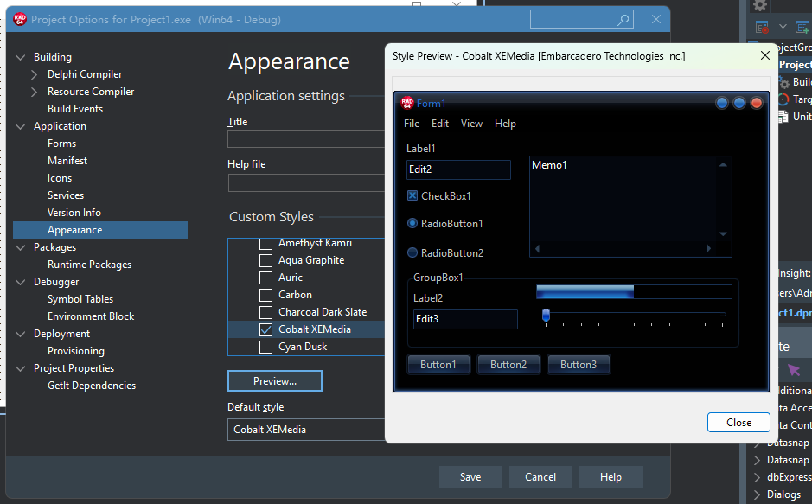
Task: Click the Edit2 text field in preview
Action: click(x=458, y=169)
